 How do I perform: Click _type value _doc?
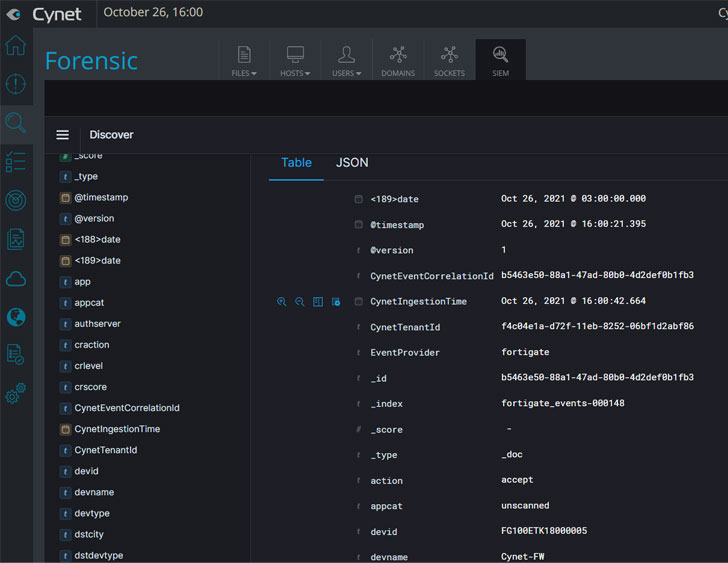click(512, 454)
